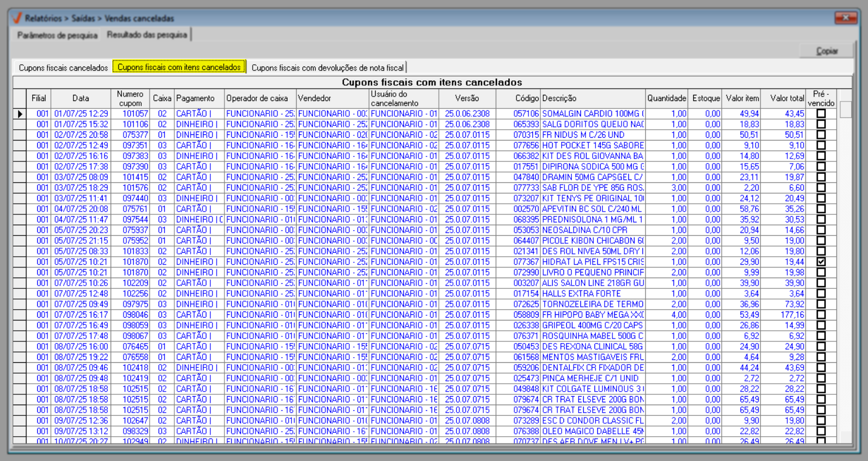Uncheck Pré-vencido for HIDRAT LA PIEL row
The height and width of the screenshot is (461, 868).
tap(821, 262)
